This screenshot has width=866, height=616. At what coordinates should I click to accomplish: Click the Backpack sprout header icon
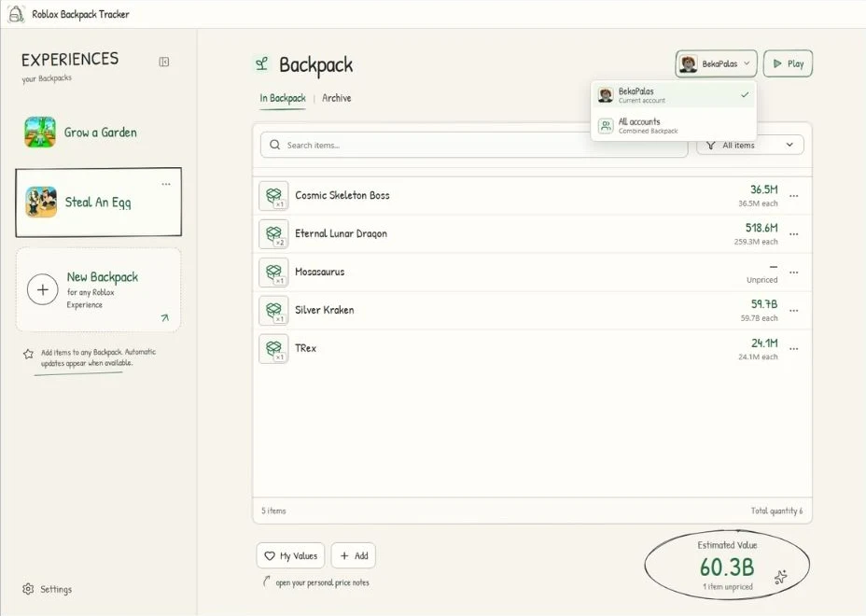click(262, 64)
